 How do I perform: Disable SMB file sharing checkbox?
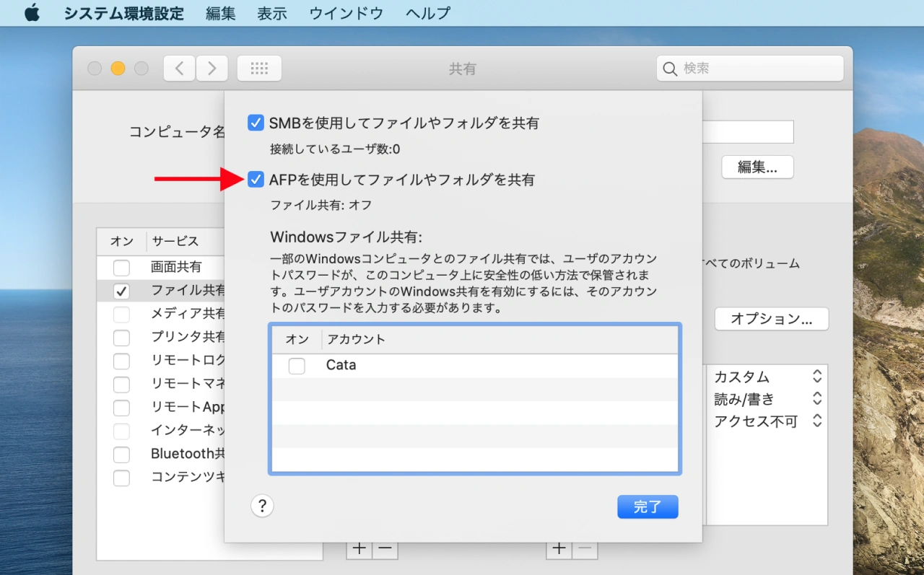[x=256, y=123]
